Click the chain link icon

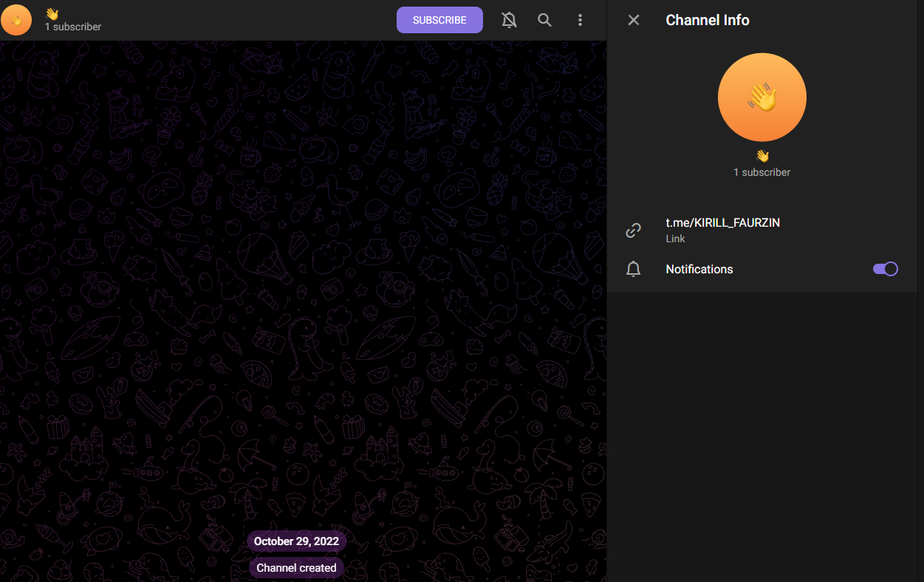633,230
